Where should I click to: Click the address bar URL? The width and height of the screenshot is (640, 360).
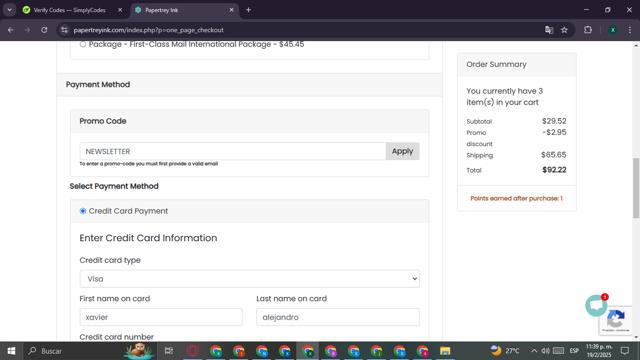point(149,30)
